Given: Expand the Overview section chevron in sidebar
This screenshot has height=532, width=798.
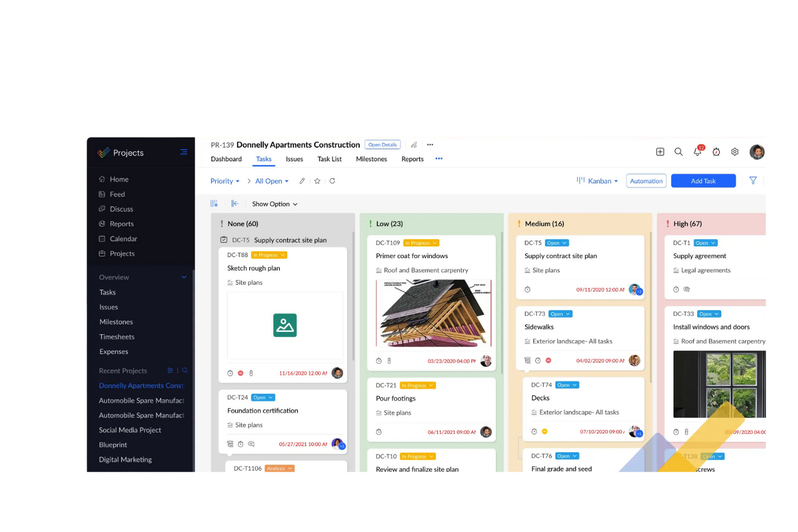Looking at the screenshot, I should [x=184, y=277].
